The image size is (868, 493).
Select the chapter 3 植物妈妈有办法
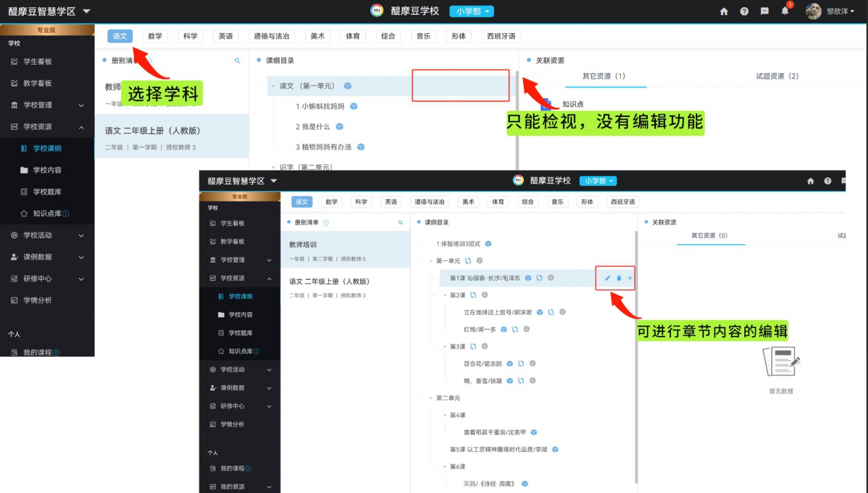click(323, 147)
